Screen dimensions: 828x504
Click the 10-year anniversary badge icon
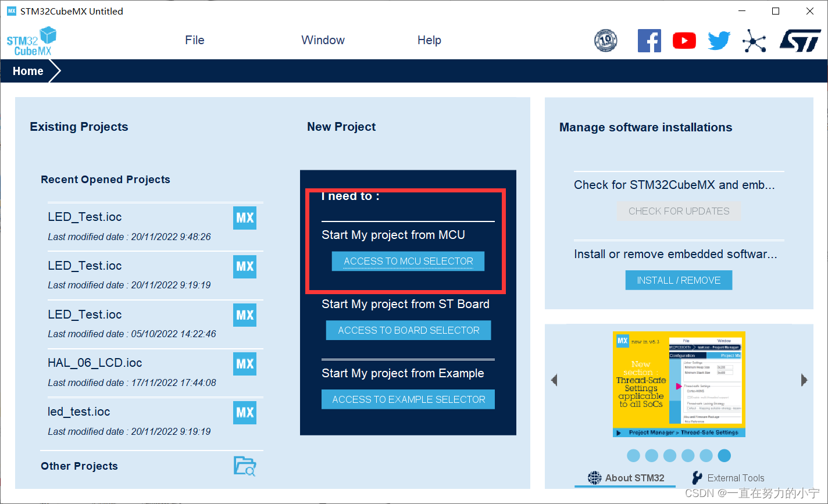pos(605,41)
